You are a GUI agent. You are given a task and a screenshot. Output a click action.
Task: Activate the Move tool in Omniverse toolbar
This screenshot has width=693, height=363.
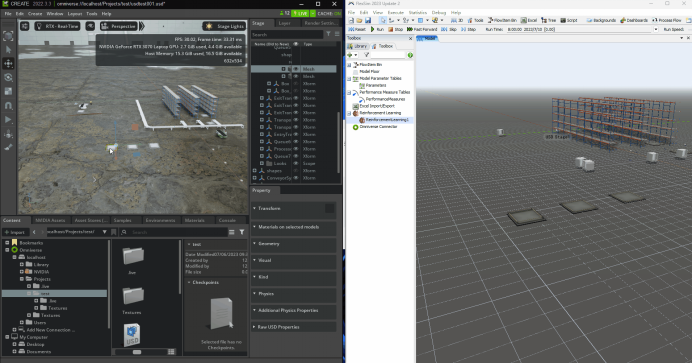[x=8, y=64]
